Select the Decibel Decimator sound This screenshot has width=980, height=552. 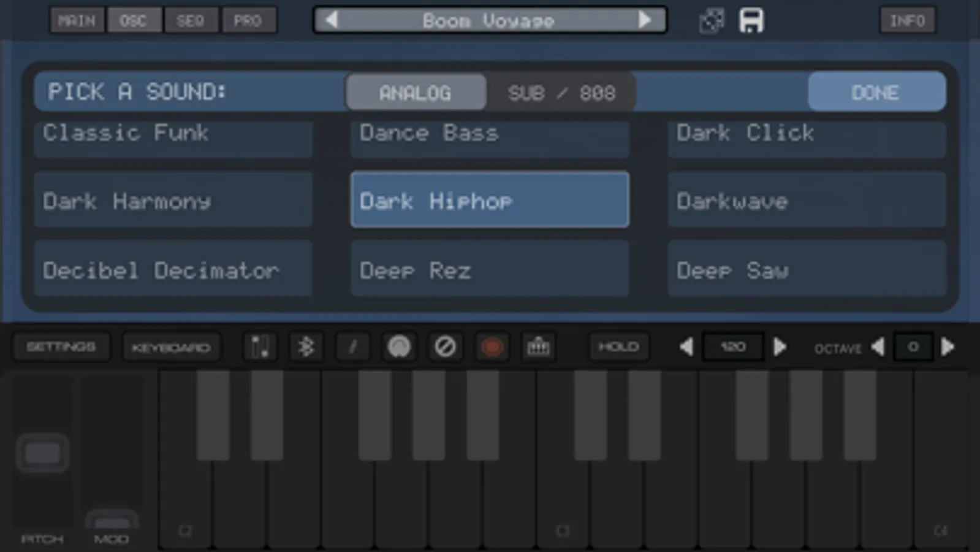(x=173, y=269)
